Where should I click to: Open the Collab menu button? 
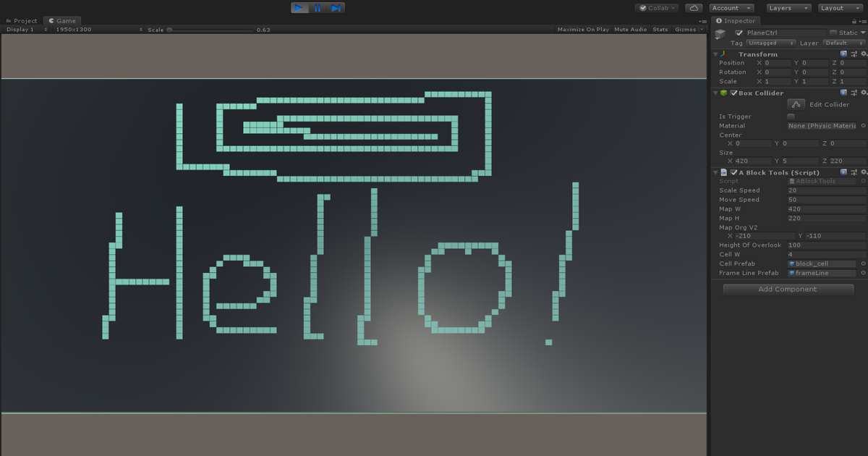[657, 8]
